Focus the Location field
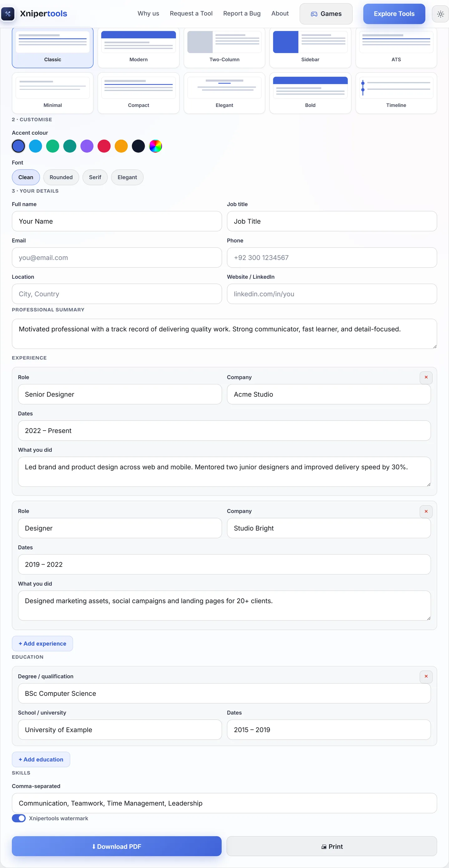Viewport: 449px width, 868px height. coord(117,294)
